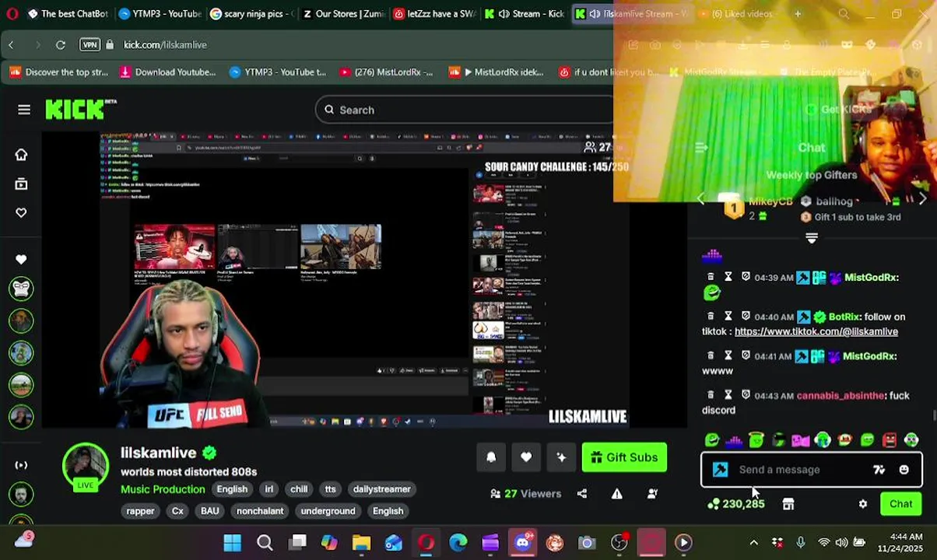Click address bar kick.com/lilskamlive
The height and width of the screenshot is (560, 937).
point(165,45)
